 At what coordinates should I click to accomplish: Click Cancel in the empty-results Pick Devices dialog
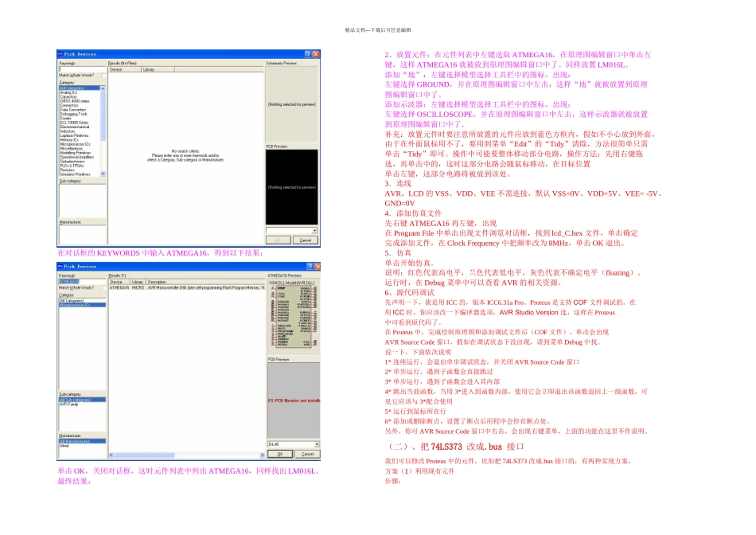pyautogui.click(x=306, y=240)
